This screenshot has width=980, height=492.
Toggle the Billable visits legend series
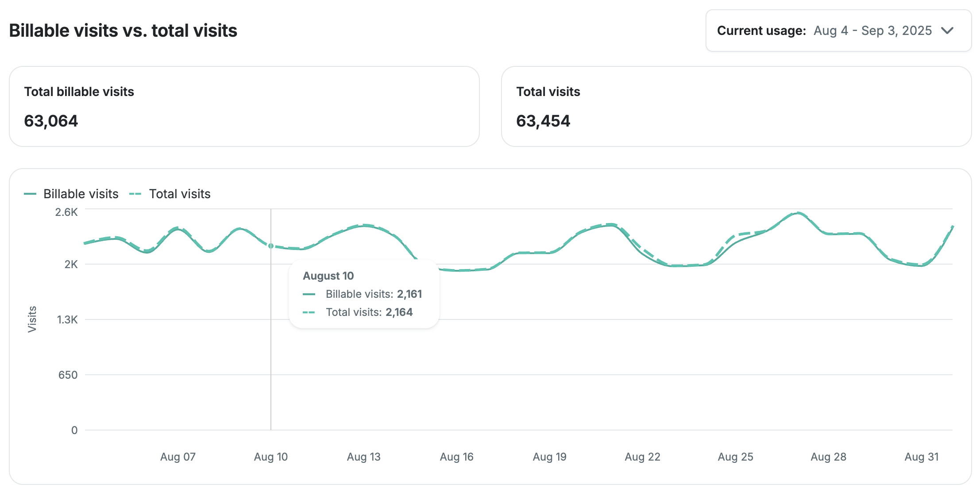81,194
